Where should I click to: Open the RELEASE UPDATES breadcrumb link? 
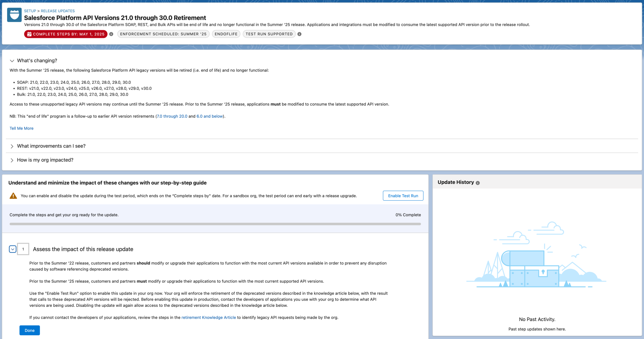coord(58,11)
